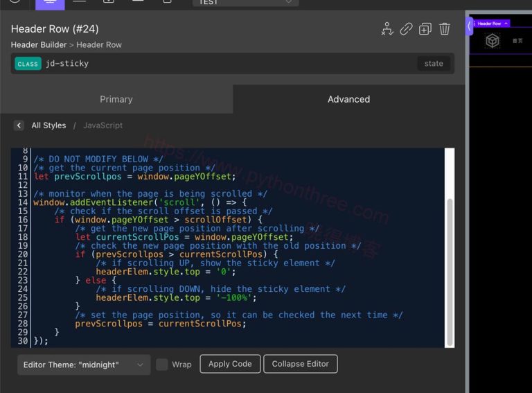Open the TEST dropdown at top
This screenshot has width=532, height=393.
(245, 2)
